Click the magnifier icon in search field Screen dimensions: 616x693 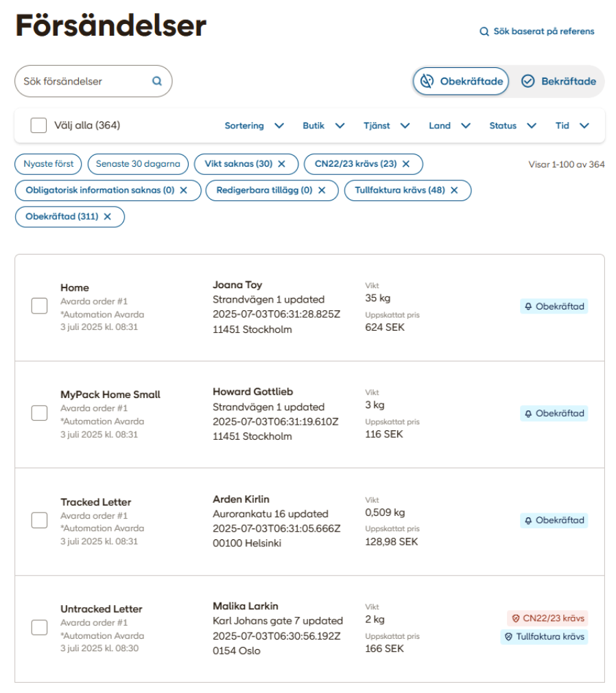[x=157, y=81]
